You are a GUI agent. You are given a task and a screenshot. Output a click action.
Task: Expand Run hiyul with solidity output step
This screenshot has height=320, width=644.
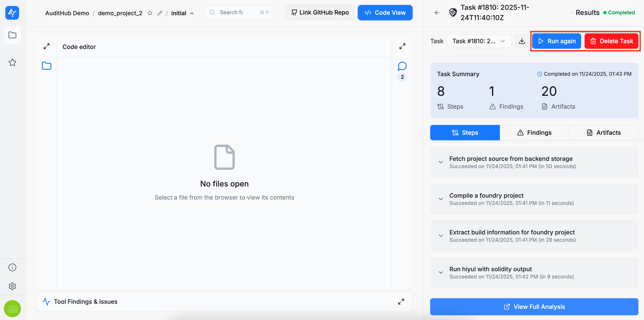(x=441, y=273)
